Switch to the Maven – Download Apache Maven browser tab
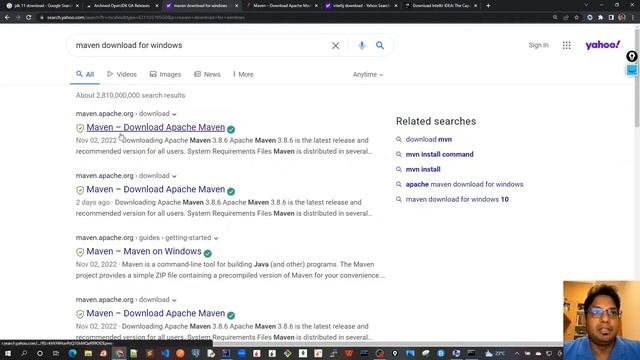The width and height of the screenshot is (640, 360). point(281,6)
